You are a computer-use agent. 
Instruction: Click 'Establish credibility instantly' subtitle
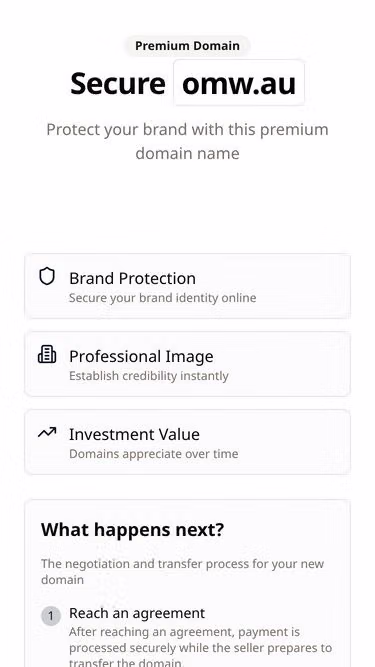point(149,376)
